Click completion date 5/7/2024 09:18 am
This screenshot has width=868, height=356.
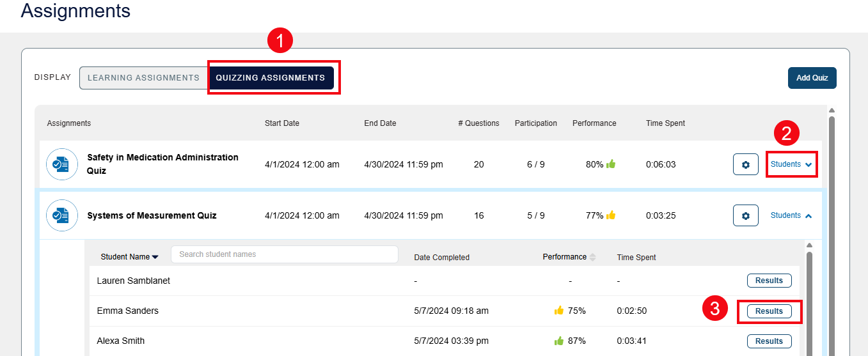[x=451, y=311]
